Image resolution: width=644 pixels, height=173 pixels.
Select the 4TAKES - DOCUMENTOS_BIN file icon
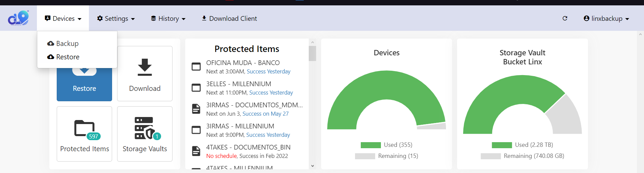tap(196, 151)
